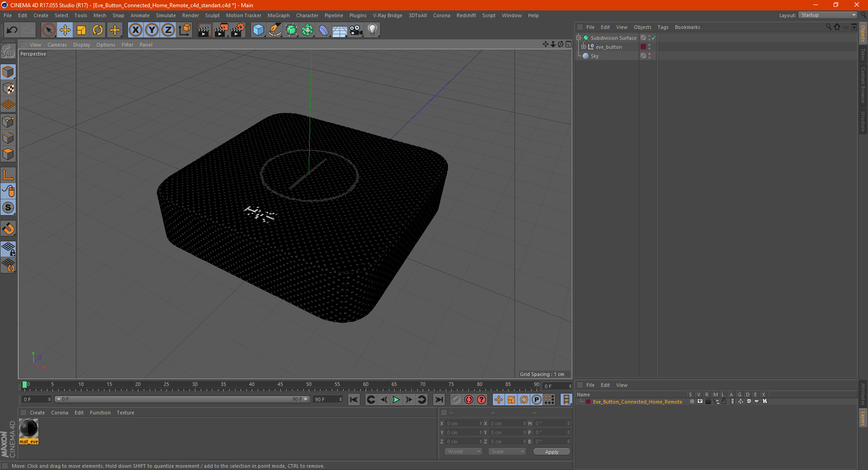Select the Live Selection tool

point(48,30)
